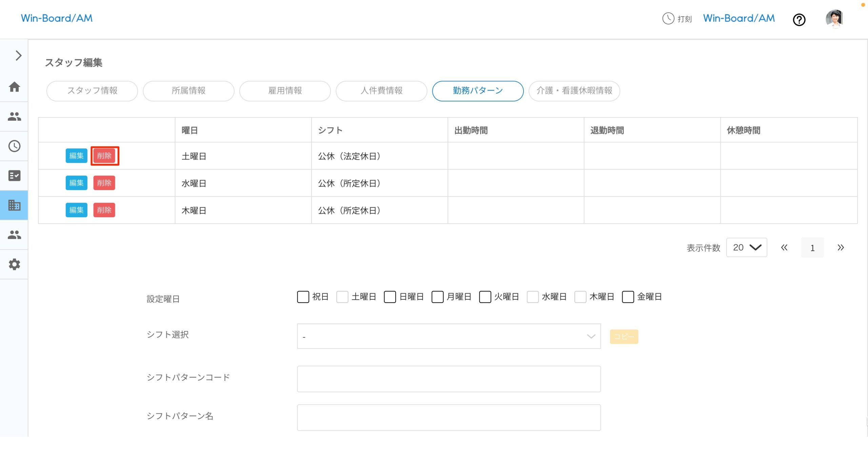Select the checklist icon in the sidebar
868x449 pixels.
pyautogui.click(x=14, y=175)
